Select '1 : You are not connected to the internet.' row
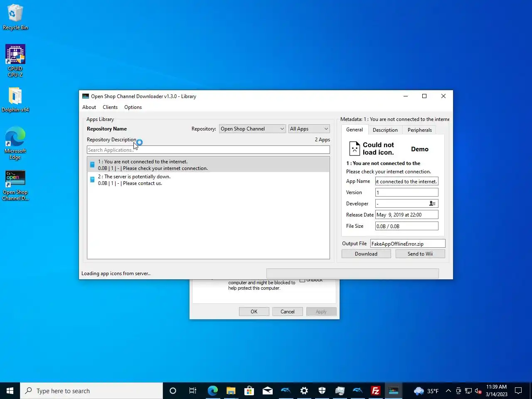532x399 pixels. [208, 165]
